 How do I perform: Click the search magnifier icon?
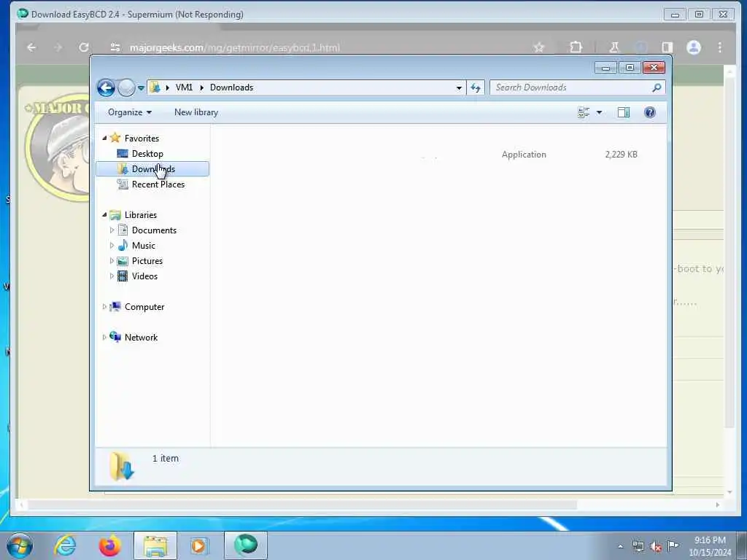tap(657, 87)
